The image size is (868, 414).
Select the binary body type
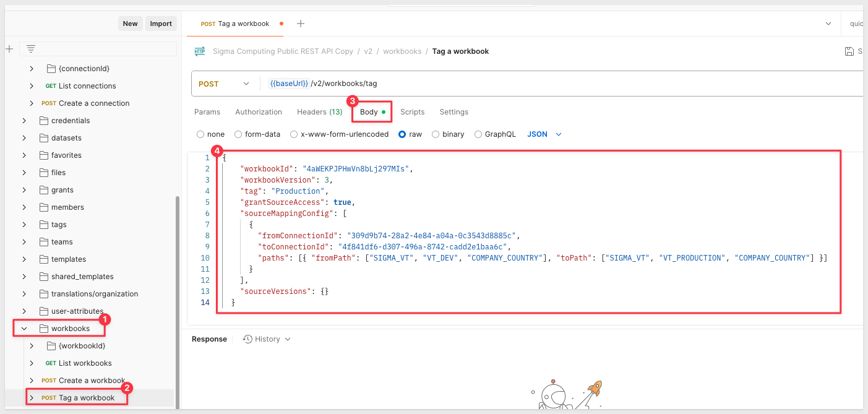(436, 134)
